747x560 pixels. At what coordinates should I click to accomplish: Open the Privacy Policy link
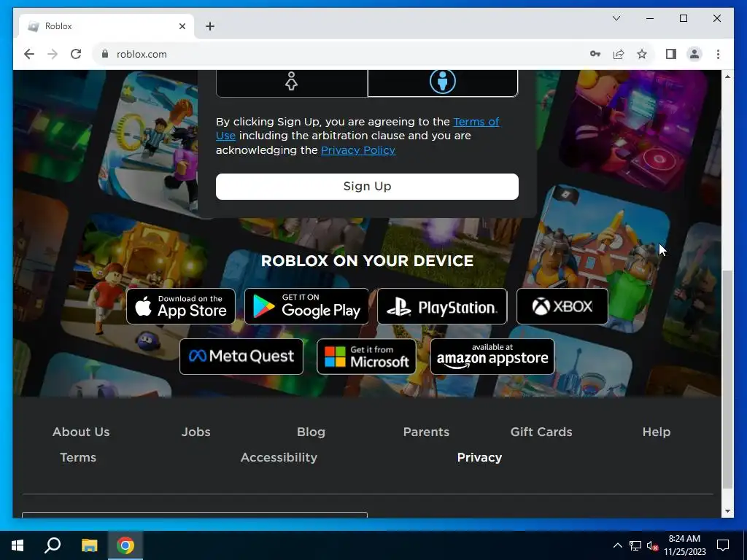pos(357,150)
